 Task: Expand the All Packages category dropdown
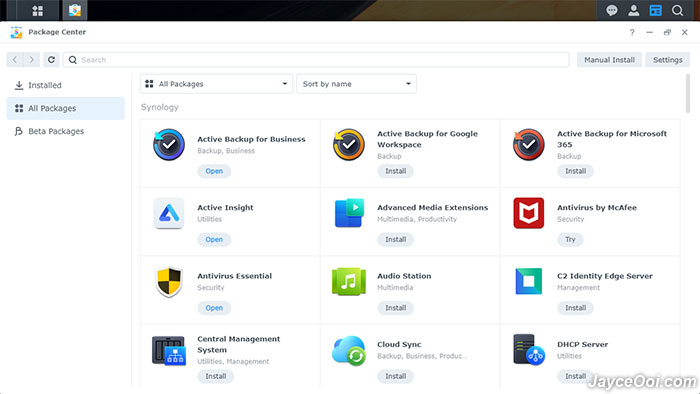click(x=216, y=84)
